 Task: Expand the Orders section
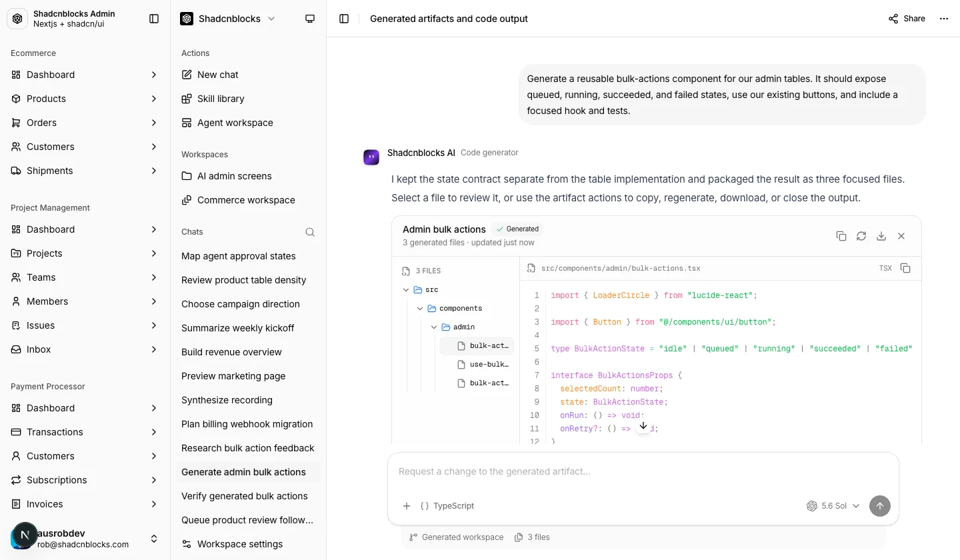point(85,123)
